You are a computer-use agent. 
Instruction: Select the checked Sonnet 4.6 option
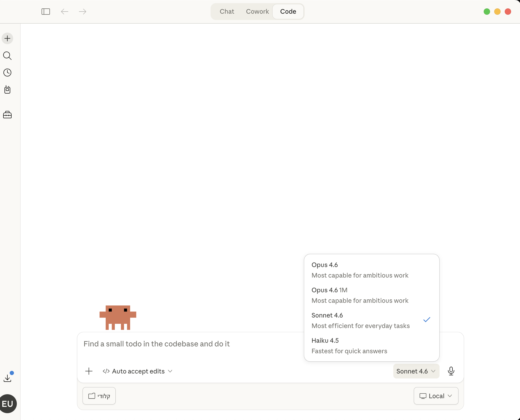coord(371,320)
